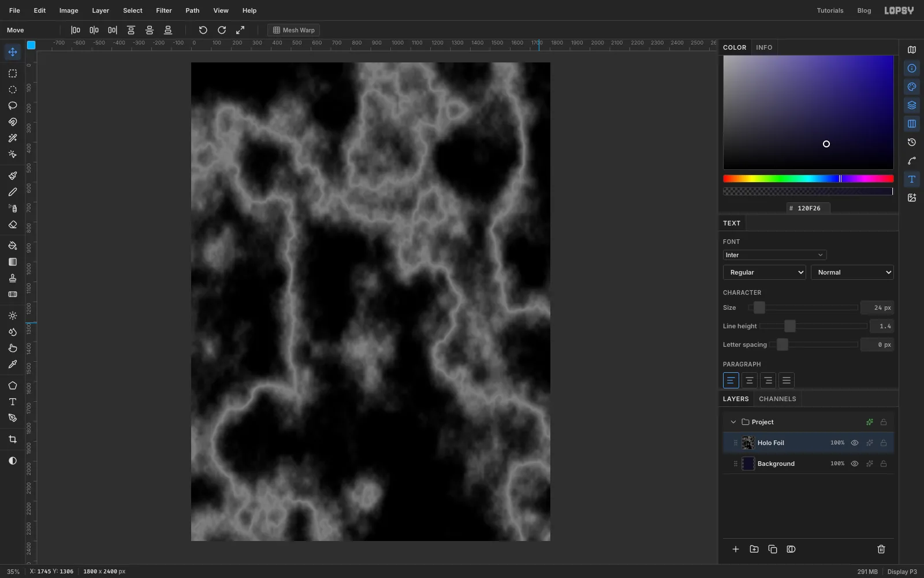Select the magnetic selection tool
This screenshot has width=924, height=578.
click(x=13, y=122)
